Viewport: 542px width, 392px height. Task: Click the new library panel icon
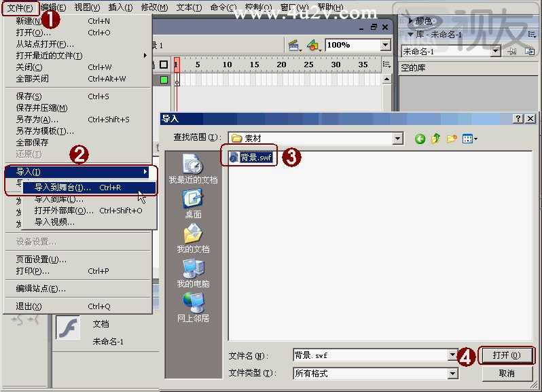click(x=530, y=52)
